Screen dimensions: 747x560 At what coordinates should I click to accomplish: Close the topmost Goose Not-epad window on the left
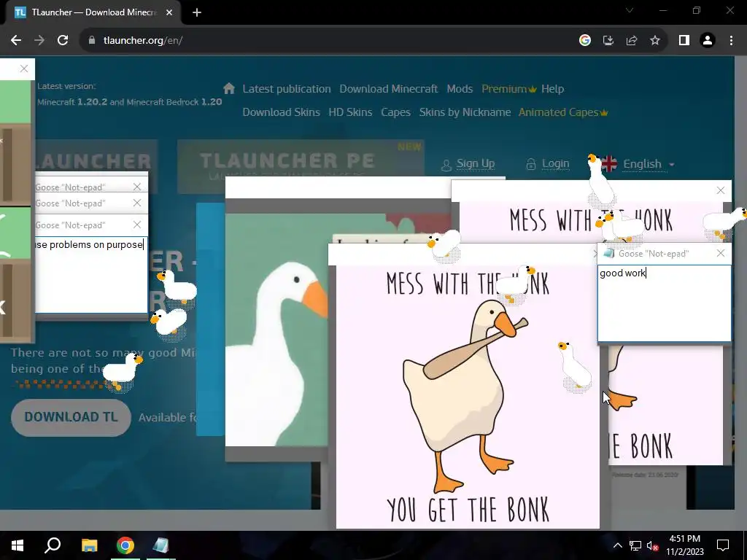point(137,187)
